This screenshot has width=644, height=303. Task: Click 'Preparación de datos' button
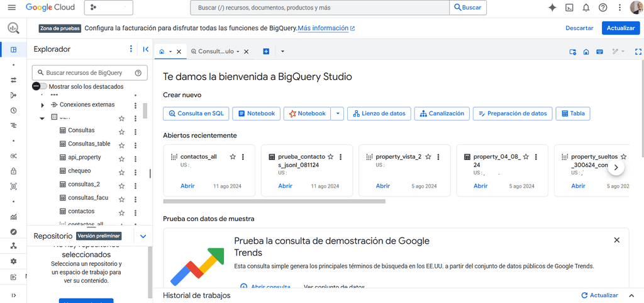pyautogui.click(x=513, y=113)
